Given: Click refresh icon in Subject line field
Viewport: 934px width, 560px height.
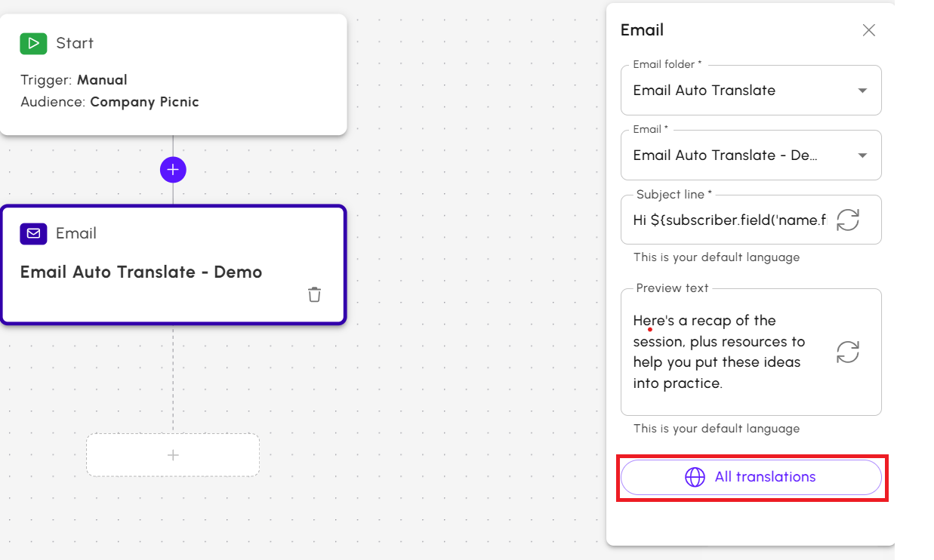Looking at the screenshot, I should coord(848,220).
